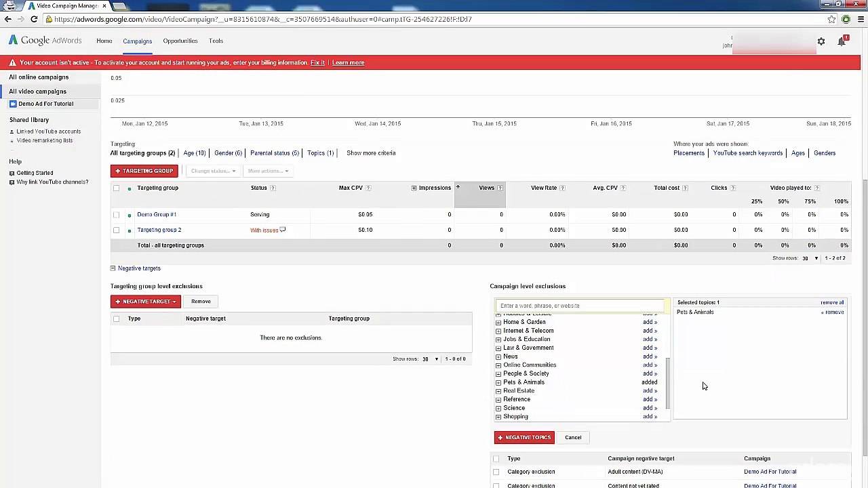868x488 pixels.
Task: Click the red Targeting Group button
Action: 144,171
